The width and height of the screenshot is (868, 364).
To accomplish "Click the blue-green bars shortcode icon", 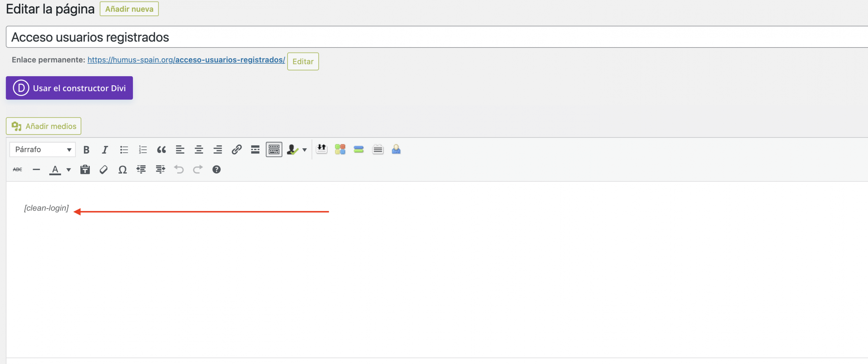I will tap(359, 149).
